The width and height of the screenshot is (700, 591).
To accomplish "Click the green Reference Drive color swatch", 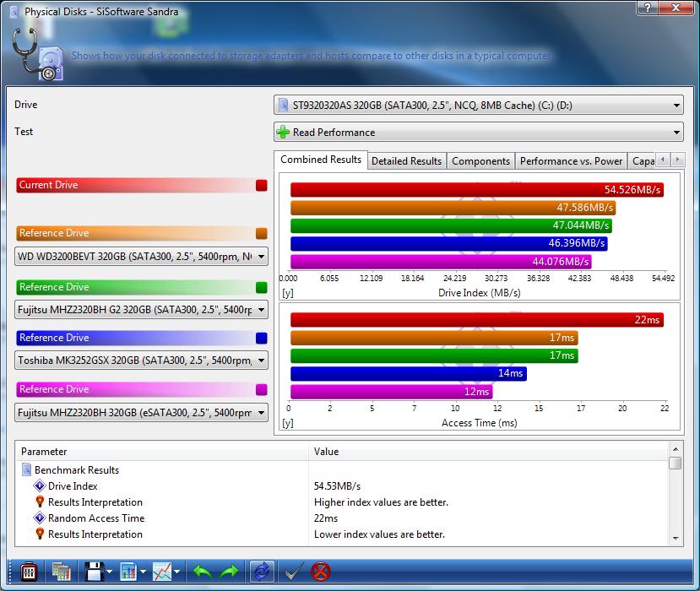I will tap(262, 287).
